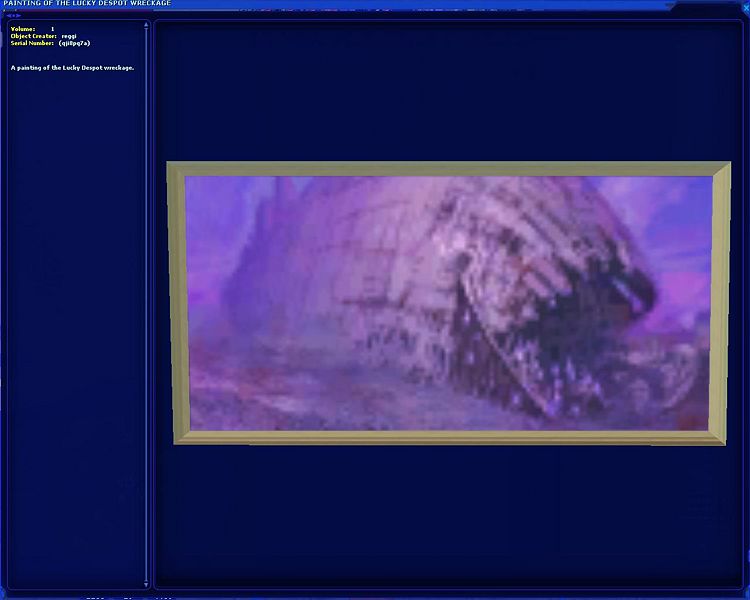Select the Volume attribute label
Viewport: 750px width, 600px height.
23,29
